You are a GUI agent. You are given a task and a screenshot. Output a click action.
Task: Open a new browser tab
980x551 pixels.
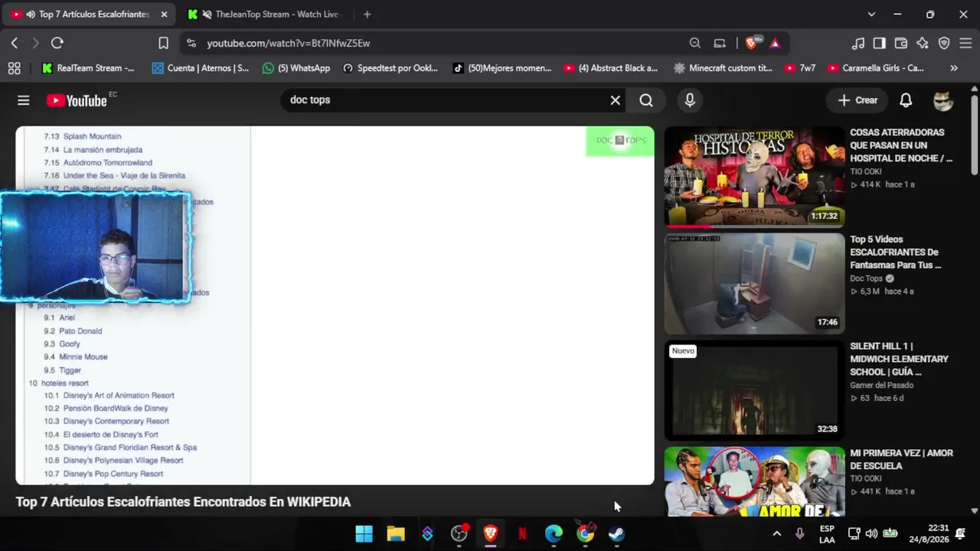[367, 14]
